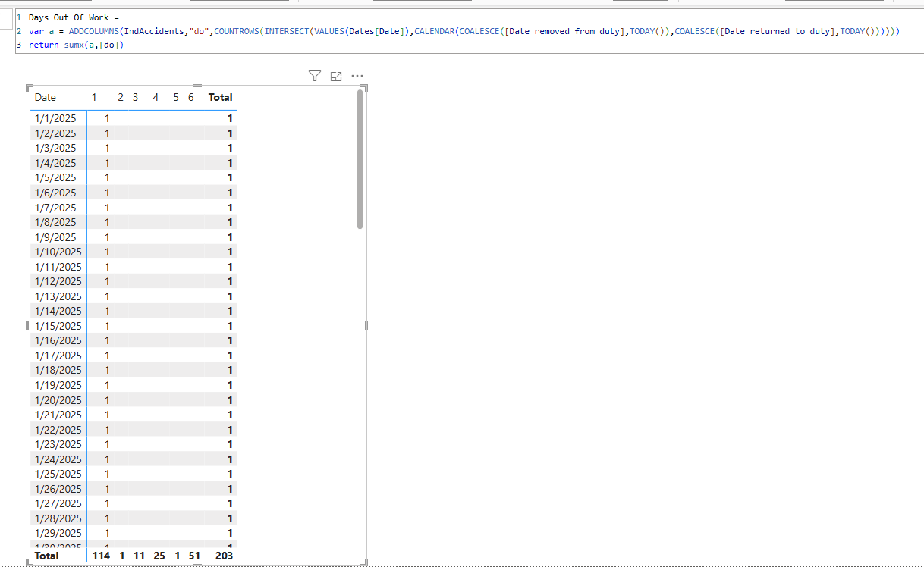This screenshot has width=924, height=567.
Task: Select the row labeled 1/18/2025
Action: click(134, 370)
